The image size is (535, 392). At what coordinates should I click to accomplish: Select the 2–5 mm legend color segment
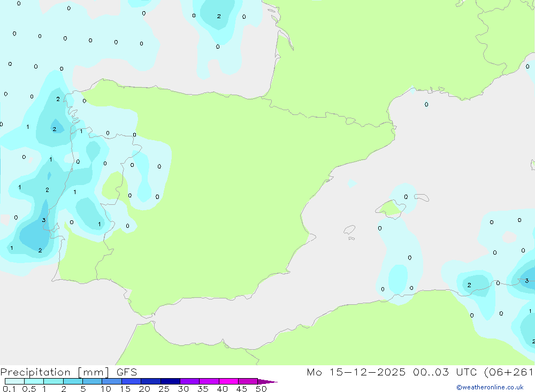(x=73, y=381)
